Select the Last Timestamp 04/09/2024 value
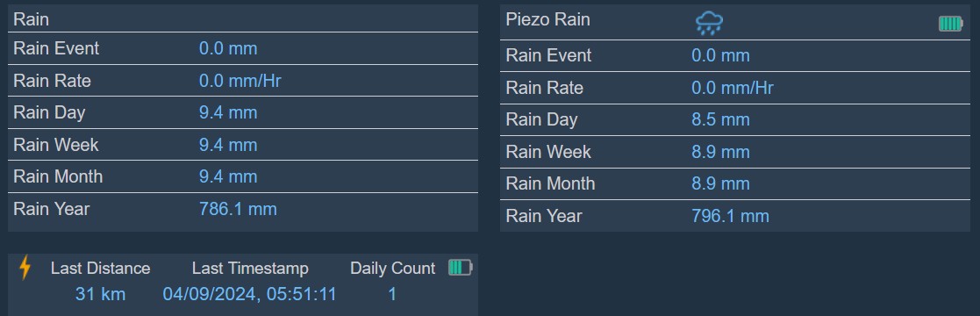This screenshot has height=316, width=980. pyautogui.click(x=249, y=293)
